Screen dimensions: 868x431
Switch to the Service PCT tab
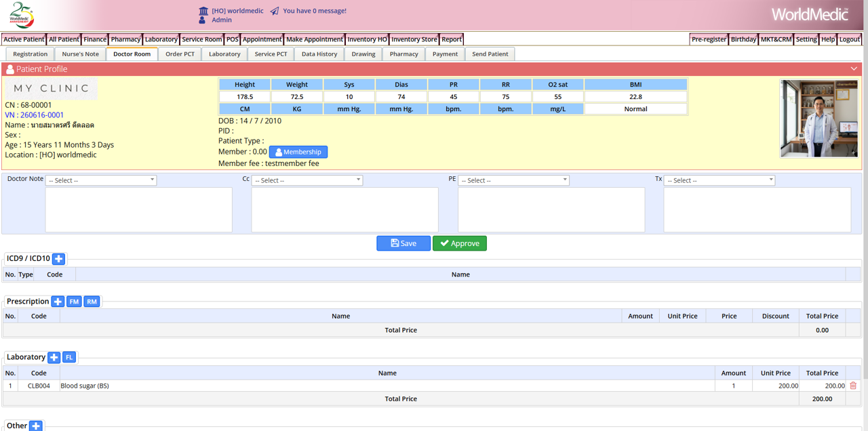(x=271, y=54)
